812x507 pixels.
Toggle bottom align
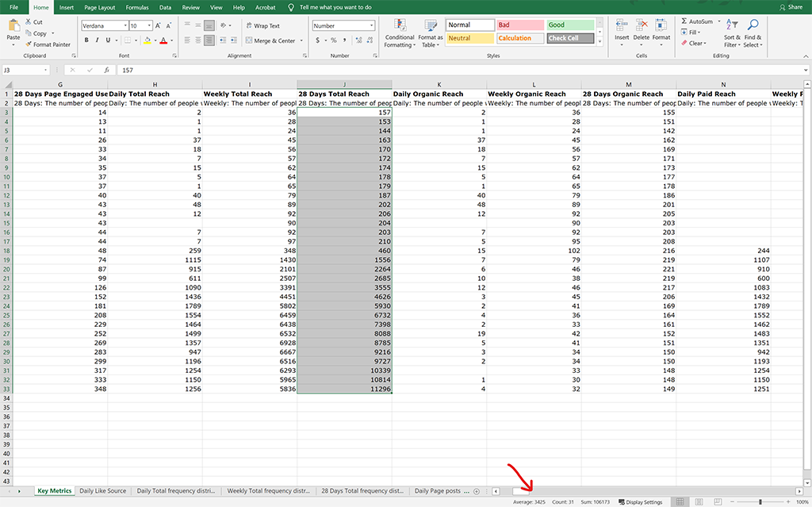[x=209, y=25]
